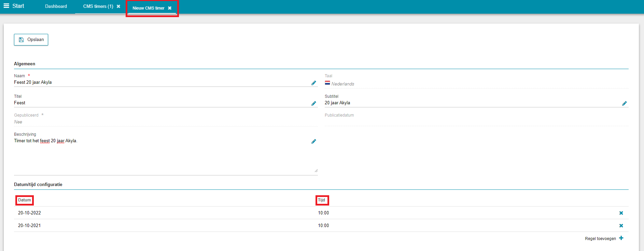Viewport: 644px width, 251px height.
Task: Click the Datum/tijd configuratie heading
Action: (38, 185)
